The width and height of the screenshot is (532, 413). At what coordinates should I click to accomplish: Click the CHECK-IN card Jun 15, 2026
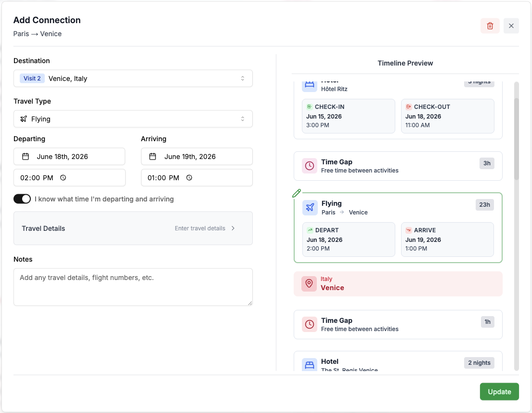(349, 116)
